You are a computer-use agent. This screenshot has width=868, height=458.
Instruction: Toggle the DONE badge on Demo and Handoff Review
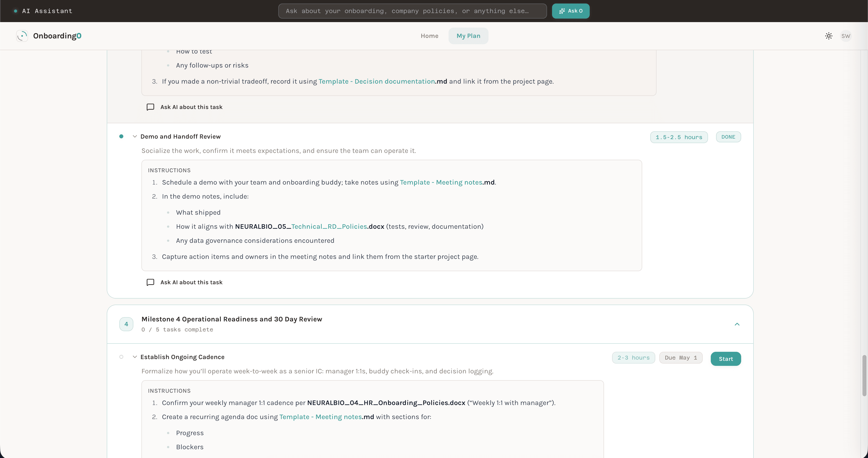(728, 137)
